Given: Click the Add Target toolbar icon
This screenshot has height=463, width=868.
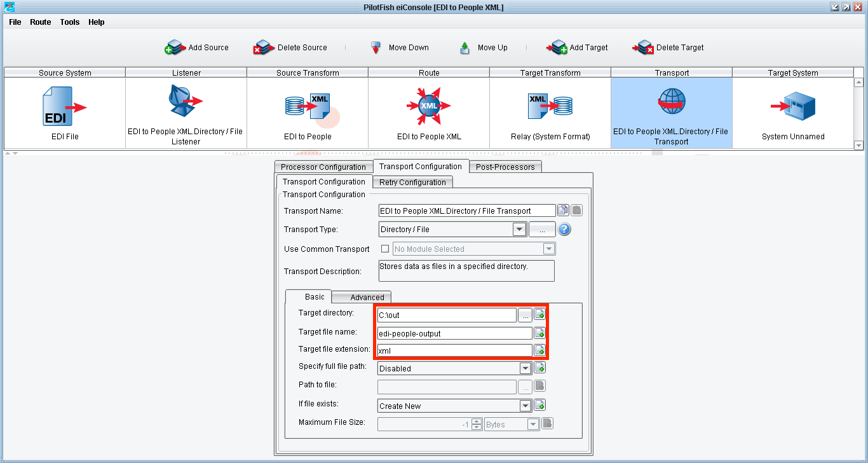Looking at the screenshot, I should 557,48.
